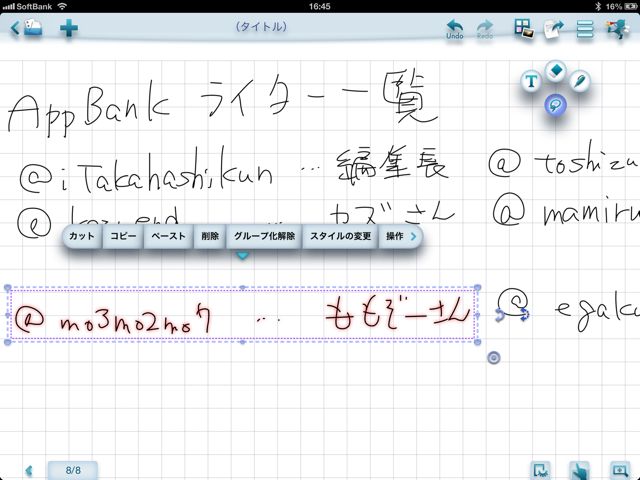This screenshot has height=480, width=640.
Task: Choose Cut (カット) in the popup menu
Action: 82,236
